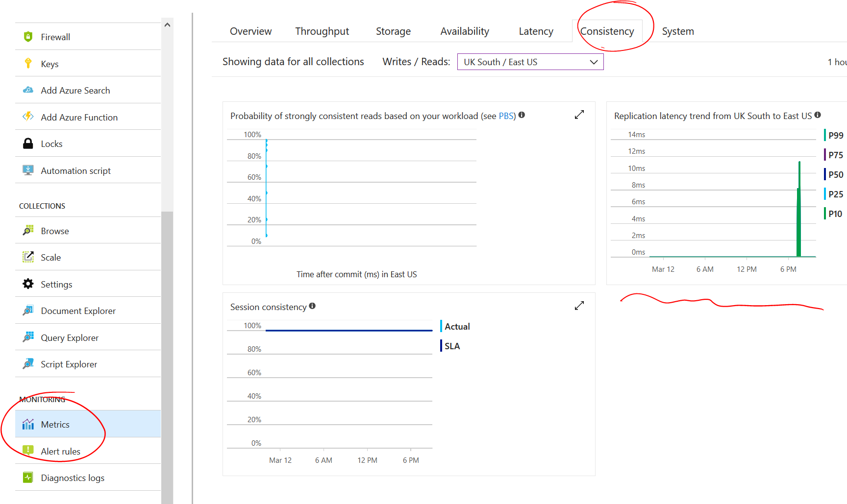Select the Firewall icon in the sidebar
This screenshot has width=847, height=504.
(x=28, y=36)
